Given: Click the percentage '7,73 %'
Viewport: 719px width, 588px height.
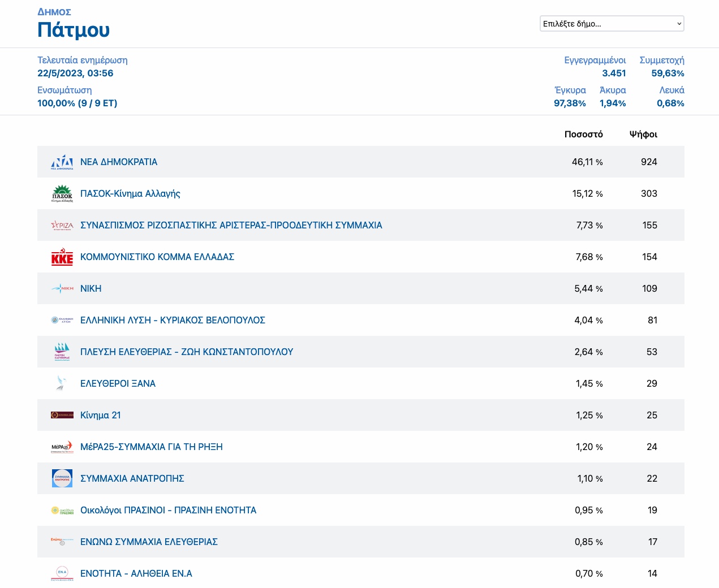Looking at the screenshot, I should coord(589,225).
